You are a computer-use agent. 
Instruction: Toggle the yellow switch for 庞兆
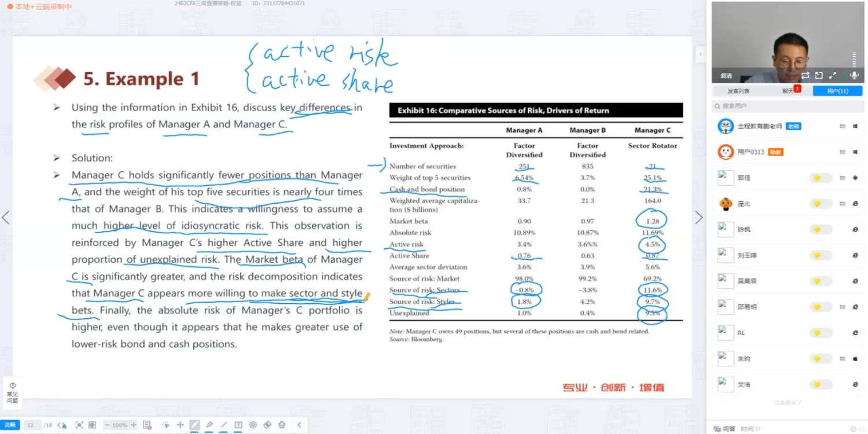(x=821, y=204)
